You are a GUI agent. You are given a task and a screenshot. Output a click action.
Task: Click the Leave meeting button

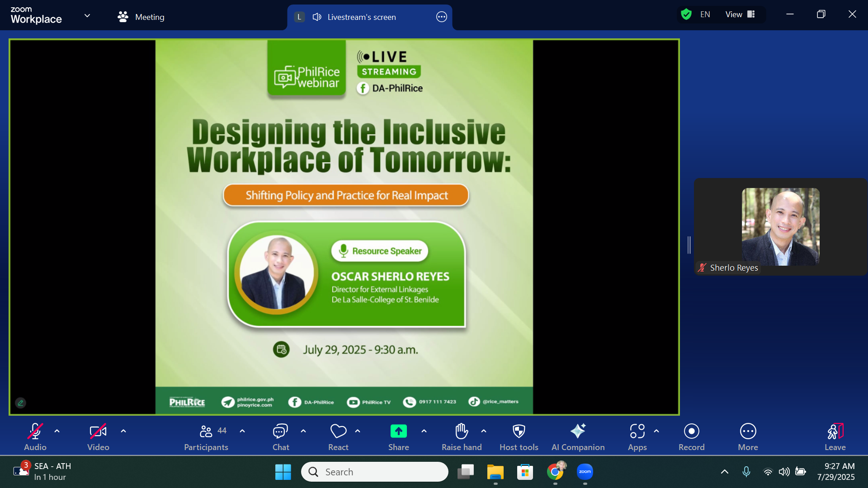(x=835, y=436)
